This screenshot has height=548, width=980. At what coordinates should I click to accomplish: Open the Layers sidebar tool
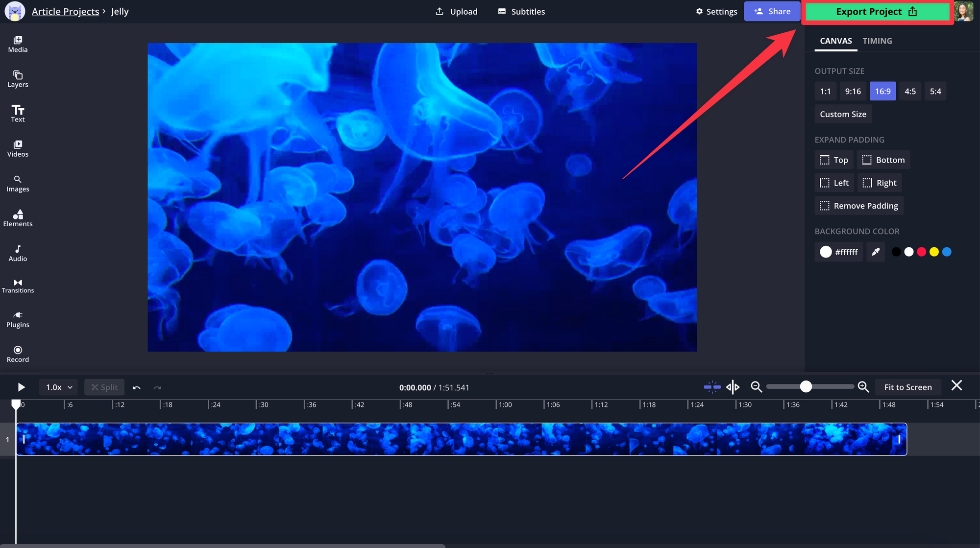tap(18, 79)
